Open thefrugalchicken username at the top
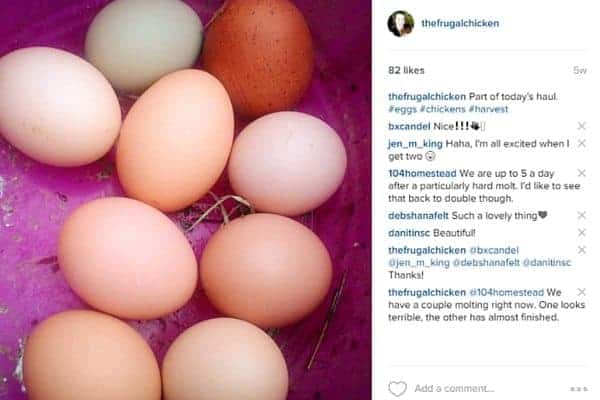Screen dimensions: 600x400 pyautogui.click(x=460, y=23)
